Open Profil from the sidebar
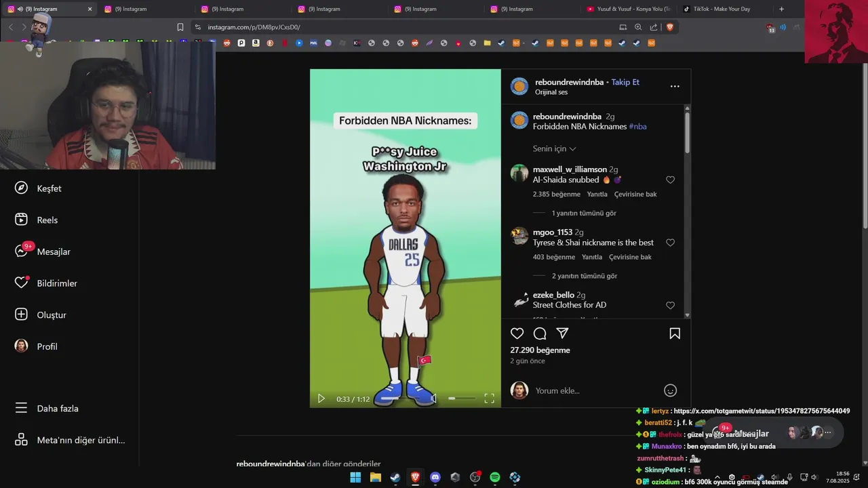868x488 pixels. pos(36,346)
